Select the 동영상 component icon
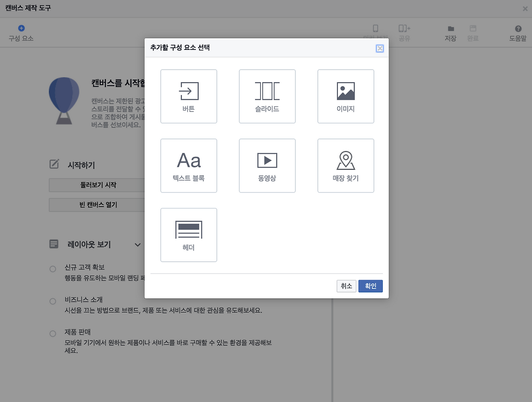The height and width of the screenshot is (402, 532). point(267,165)
